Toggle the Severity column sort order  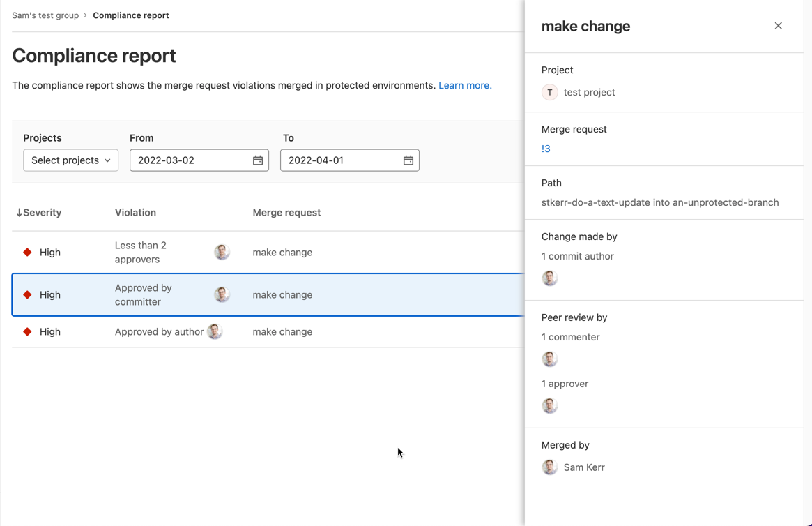38,212
